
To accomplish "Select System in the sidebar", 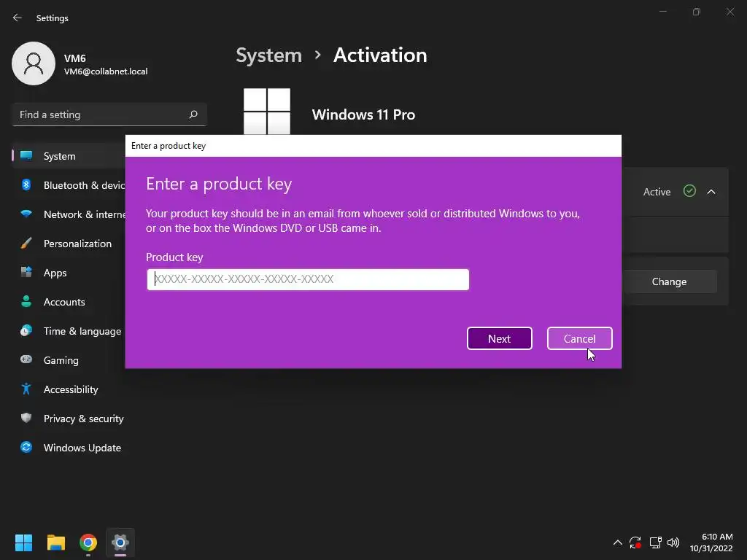I will (x=69, y=156).
